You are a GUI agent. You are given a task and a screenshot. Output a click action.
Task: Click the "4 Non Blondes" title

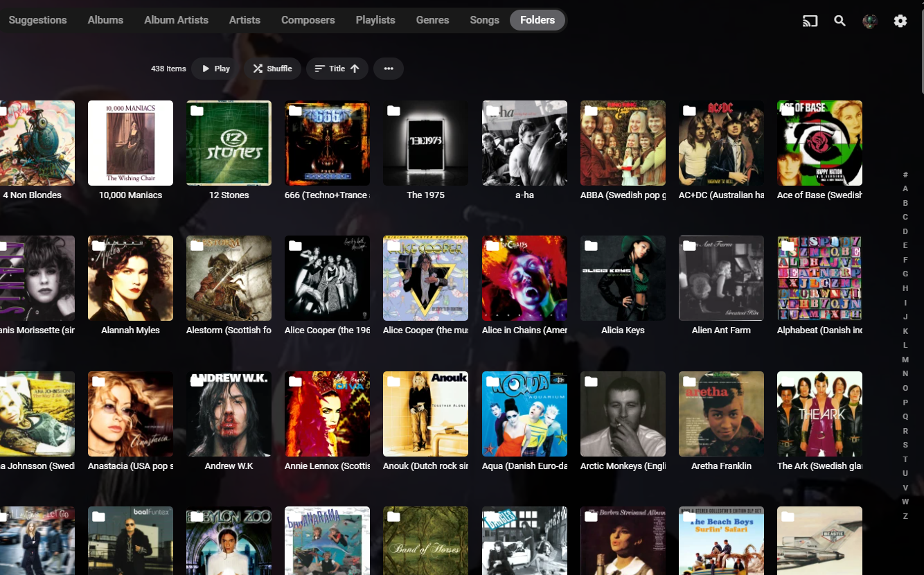click(32, 195)
